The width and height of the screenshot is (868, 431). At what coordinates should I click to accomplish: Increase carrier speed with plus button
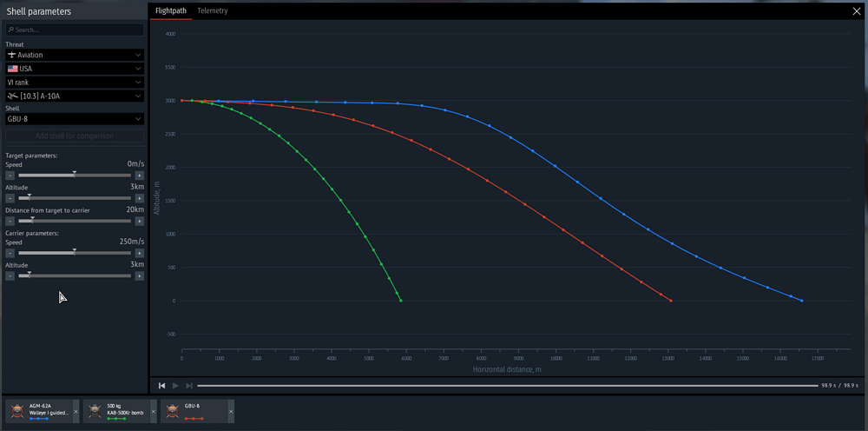[140, 253]
